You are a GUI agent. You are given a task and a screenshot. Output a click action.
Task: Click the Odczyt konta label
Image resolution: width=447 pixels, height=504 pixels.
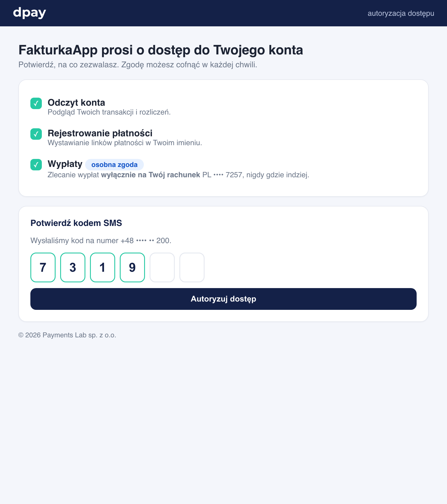click(76, 103)
